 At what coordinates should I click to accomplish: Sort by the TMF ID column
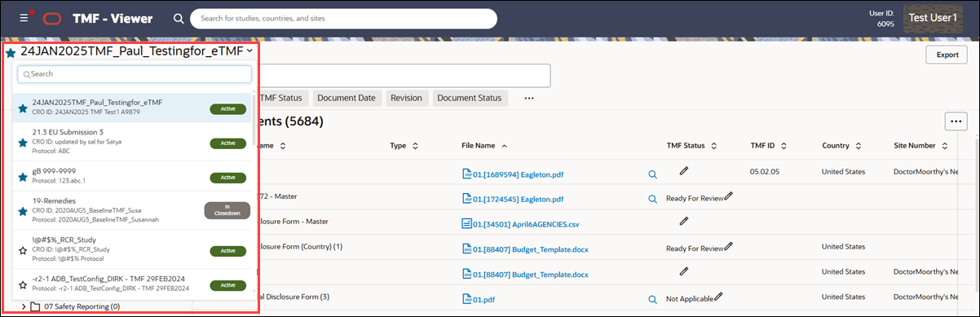pos(784,146)
